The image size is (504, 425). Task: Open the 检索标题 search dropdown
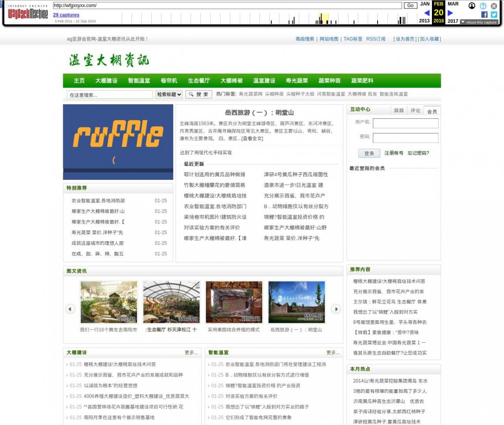coord(169,95)
